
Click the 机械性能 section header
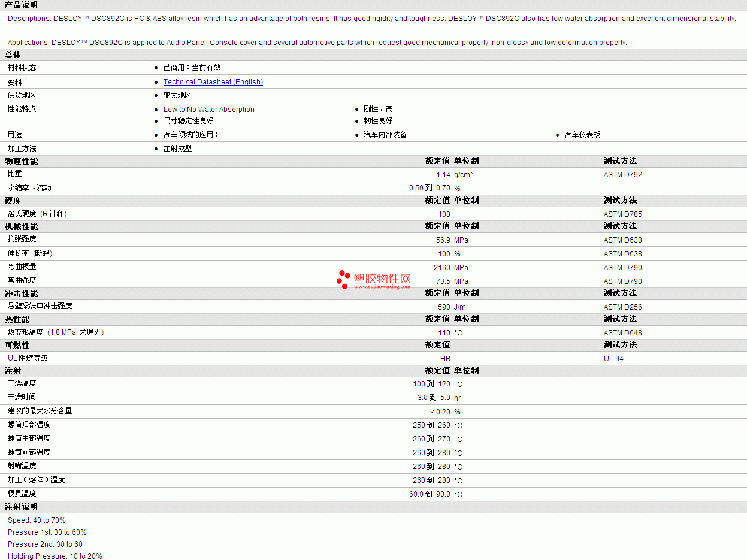point(21,226)
